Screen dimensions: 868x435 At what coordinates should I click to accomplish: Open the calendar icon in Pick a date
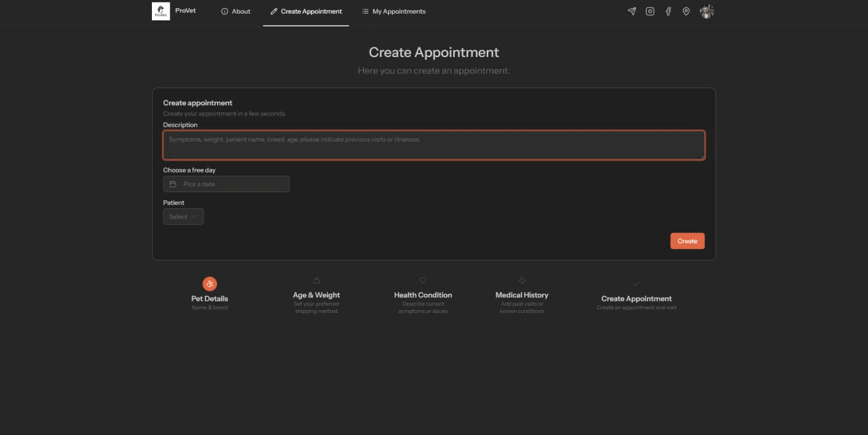tap(173, 183)
